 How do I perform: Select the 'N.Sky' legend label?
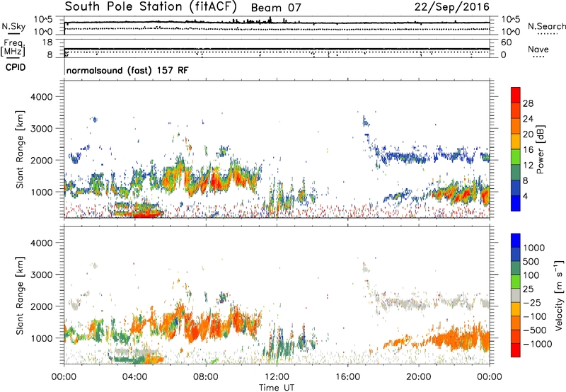point(13,26)
